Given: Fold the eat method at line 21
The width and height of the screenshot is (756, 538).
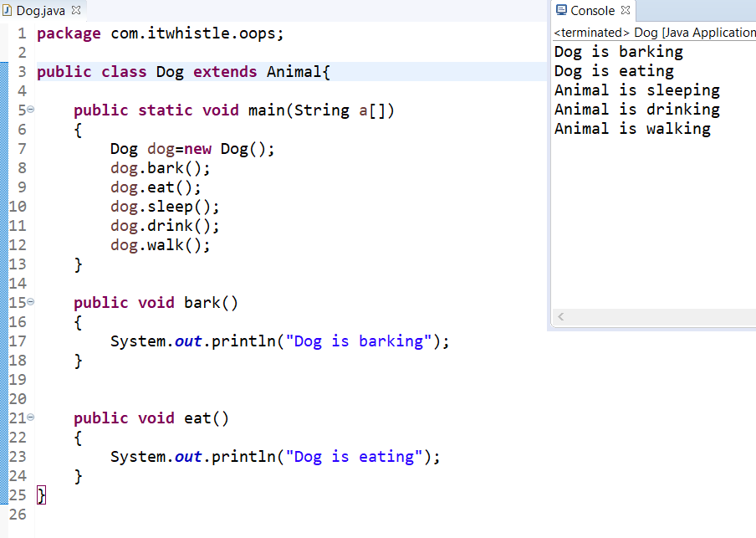Looking at the screenshot, I should 31,418.
